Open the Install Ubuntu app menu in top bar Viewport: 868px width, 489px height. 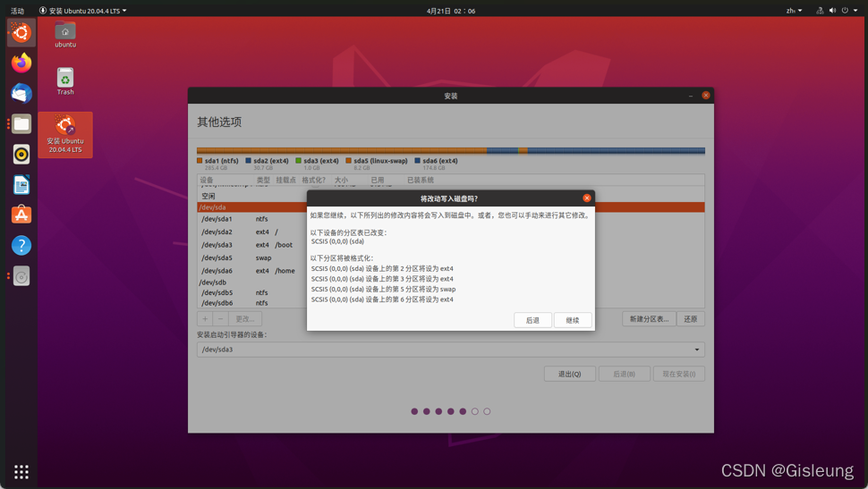pyautogui.click(x=83, y=11)
